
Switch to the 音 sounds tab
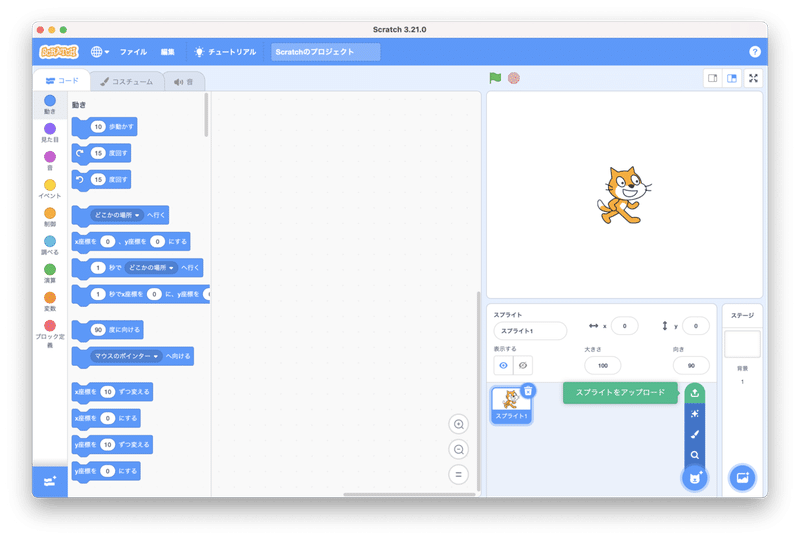coord(184,82)
